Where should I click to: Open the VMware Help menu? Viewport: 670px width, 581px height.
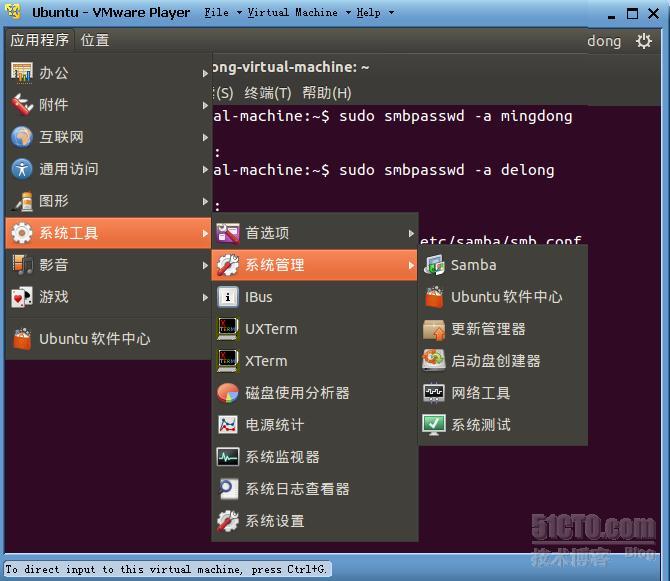coord(368,12)
